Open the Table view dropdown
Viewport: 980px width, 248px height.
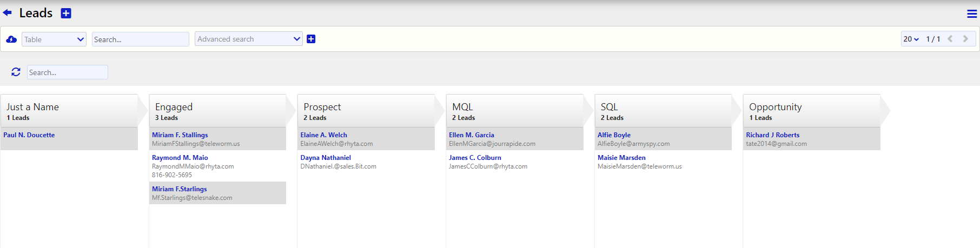pyautogui.click(x=54, y=39)
